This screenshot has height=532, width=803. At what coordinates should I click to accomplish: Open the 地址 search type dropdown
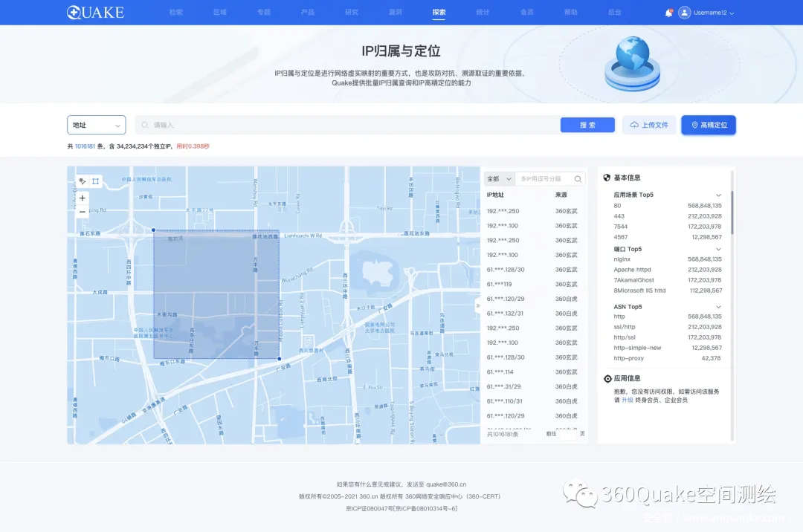click(97, 125)
